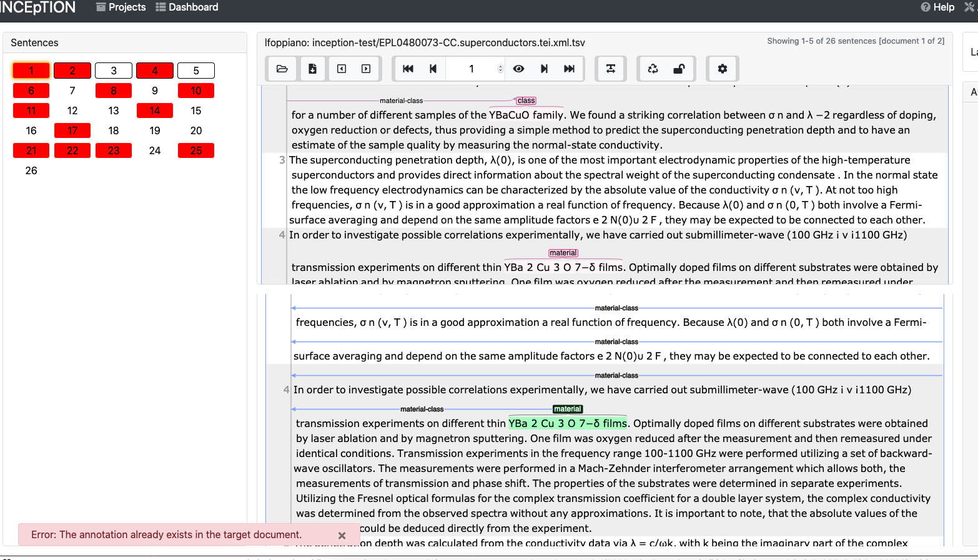Select sentence 3 in Sentences panel
Screen dimensions: 978x560
[114, 71]
